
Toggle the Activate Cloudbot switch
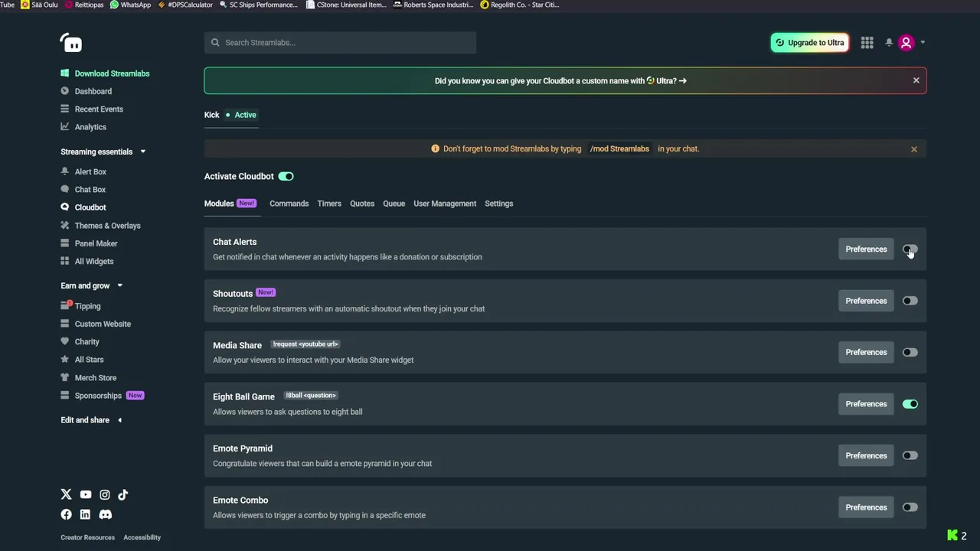click(x=286, y=176)
